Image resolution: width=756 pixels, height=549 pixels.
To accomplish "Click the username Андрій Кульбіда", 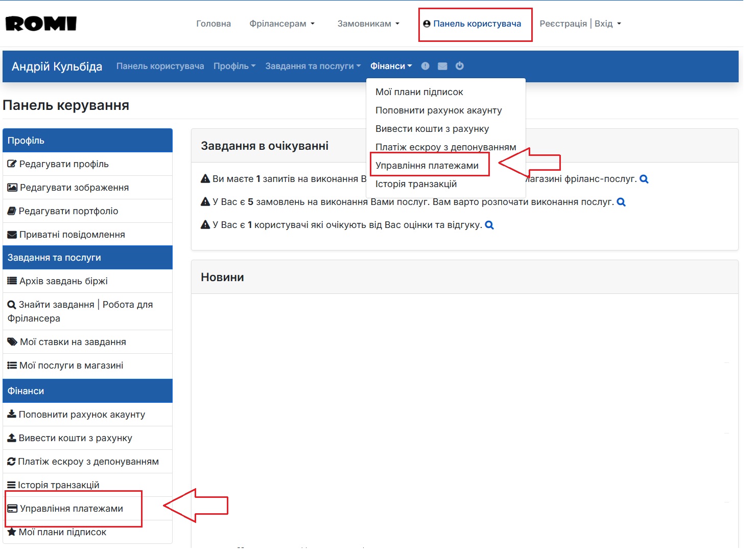I will [56, 66].
